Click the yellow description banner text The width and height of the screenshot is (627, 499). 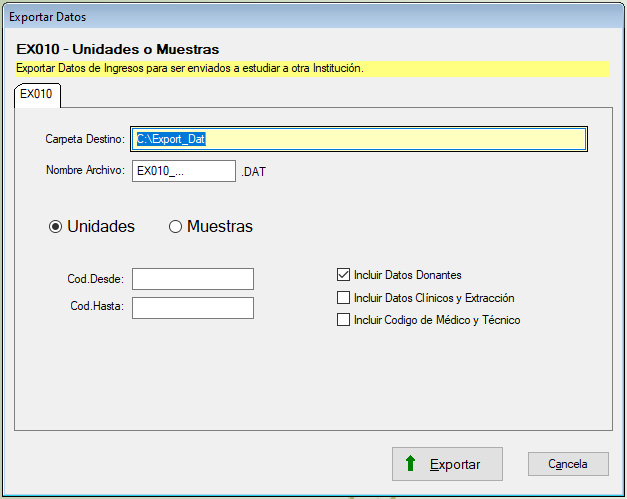pos(190,69)
